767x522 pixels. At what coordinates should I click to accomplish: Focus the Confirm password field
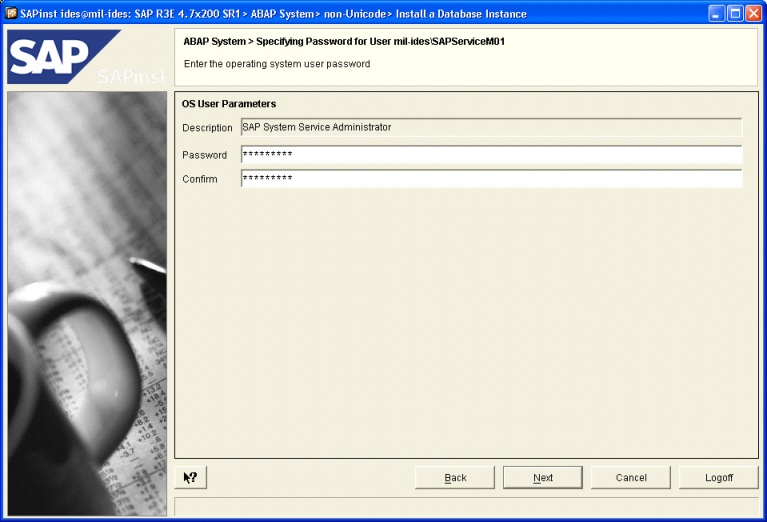pos(491,178)
